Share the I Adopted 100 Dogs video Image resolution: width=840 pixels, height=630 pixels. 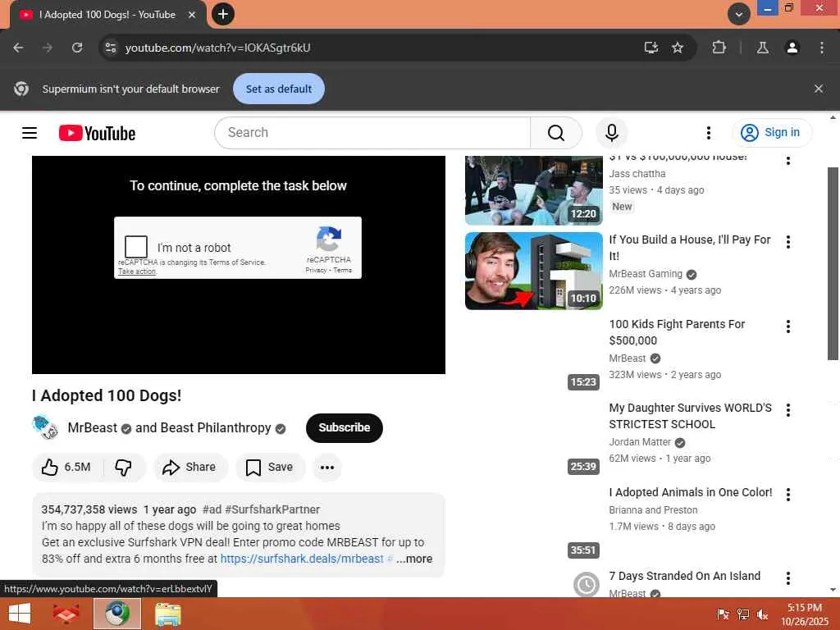pyautogui.click(x=190, y=467)
